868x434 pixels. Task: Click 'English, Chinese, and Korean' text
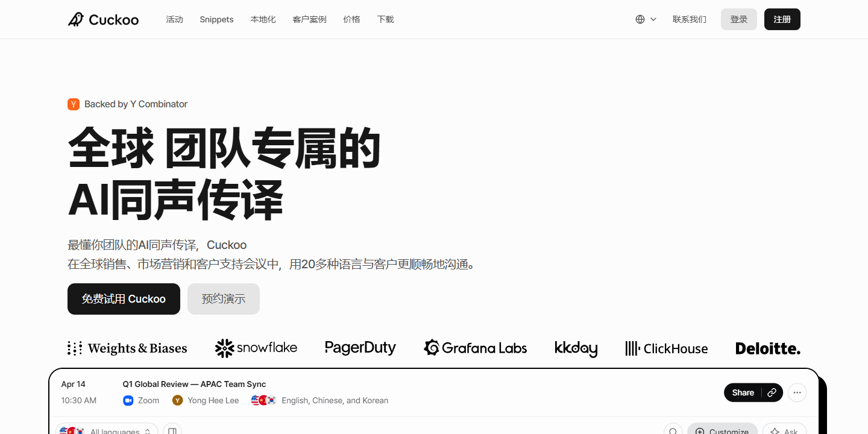click(335, 400)
